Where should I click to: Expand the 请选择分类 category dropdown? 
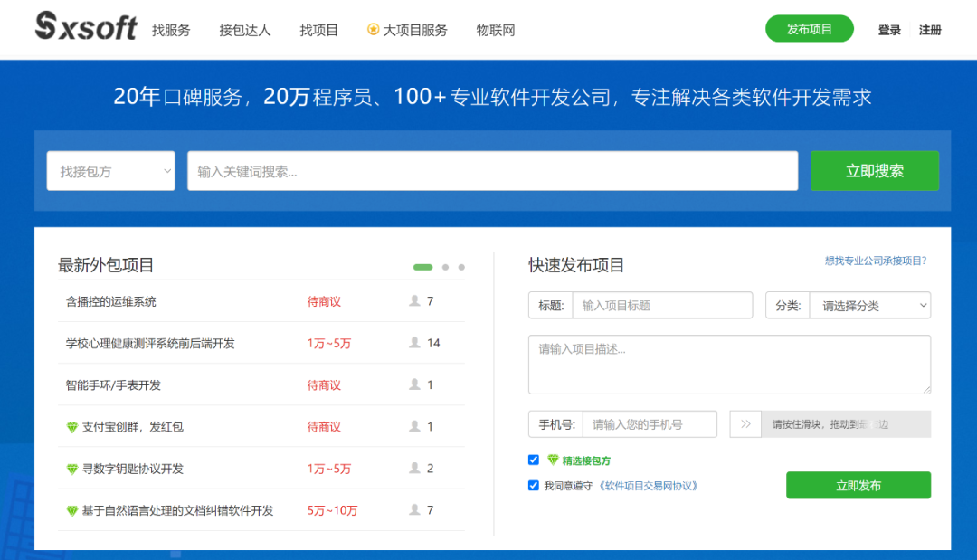(869, 306)
